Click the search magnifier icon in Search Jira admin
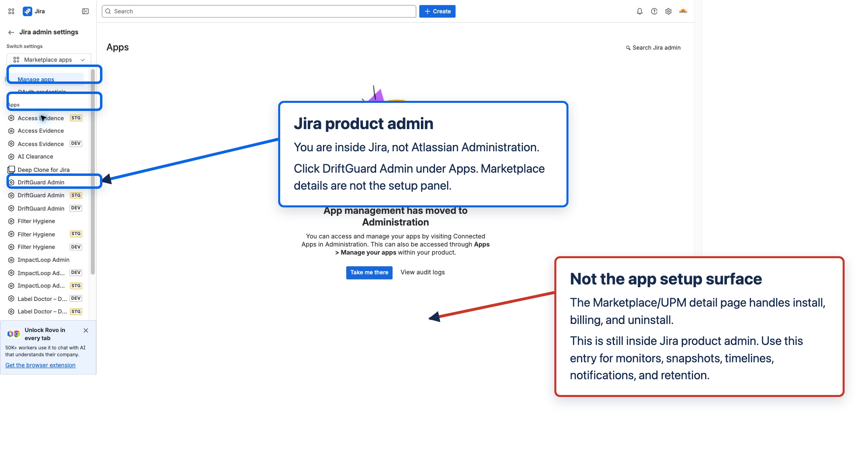This screenshot has height=468, width=868. pyautogui.click(x=628, y=48)
